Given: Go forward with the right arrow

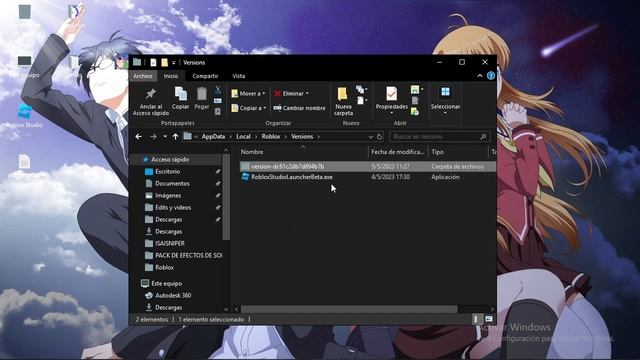Looking at the screenshot, I should click(153, 136).
